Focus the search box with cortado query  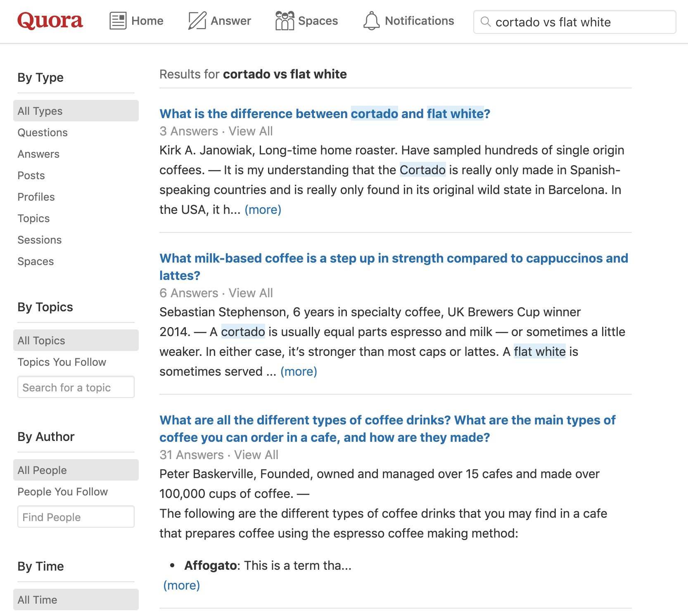pyautogui.click(x=574, y=22)
